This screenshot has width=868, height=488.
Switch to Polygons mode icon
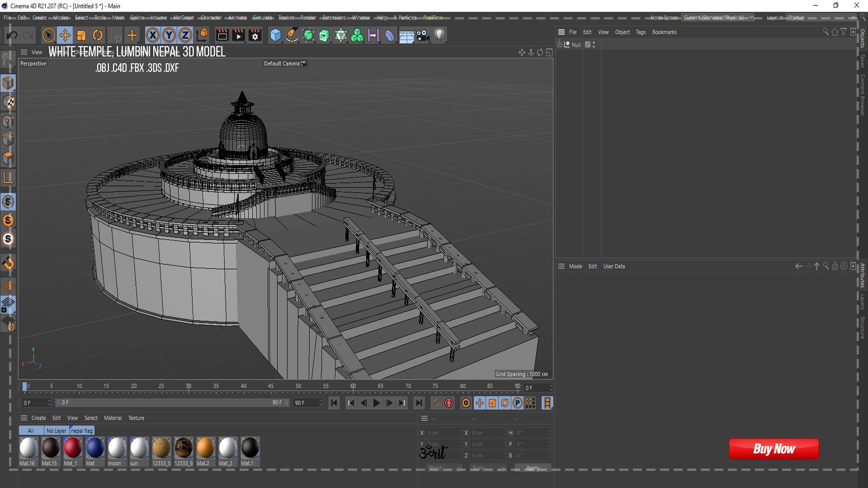[x=8, y=158]
